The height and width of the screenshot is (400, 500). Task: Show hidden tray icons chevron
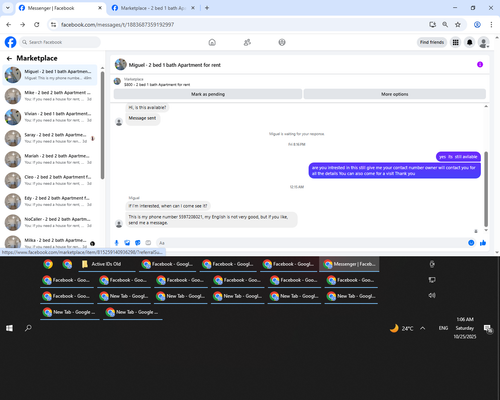pyautogui.click(x=423, y=328)
